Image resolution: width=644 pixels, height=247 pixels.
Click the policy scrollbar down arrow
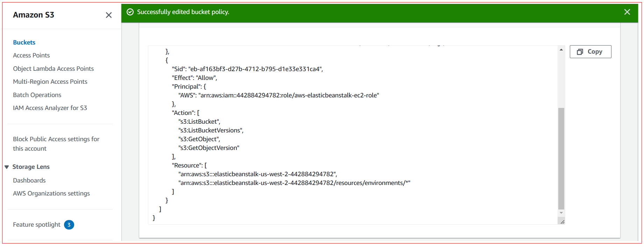(561, 213)
